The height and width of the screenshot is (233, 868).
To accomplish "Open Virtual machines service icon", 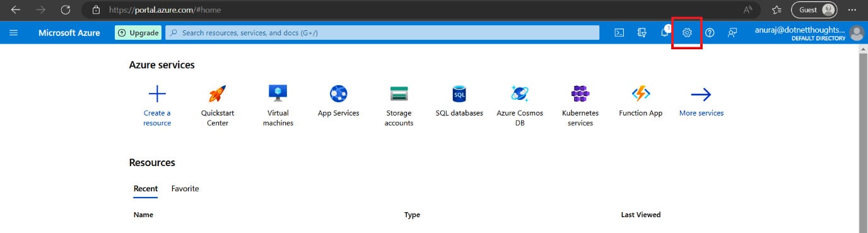I will [278, 94].
